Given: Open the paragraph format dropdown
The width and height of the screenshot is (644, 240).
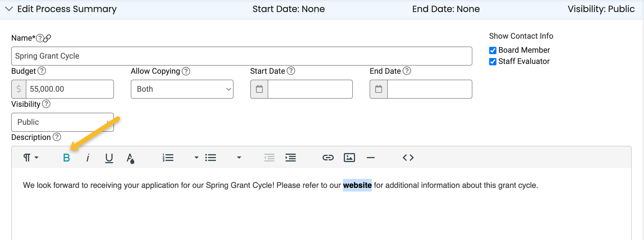Looking at the screenshot, I should tap(31, 158).
